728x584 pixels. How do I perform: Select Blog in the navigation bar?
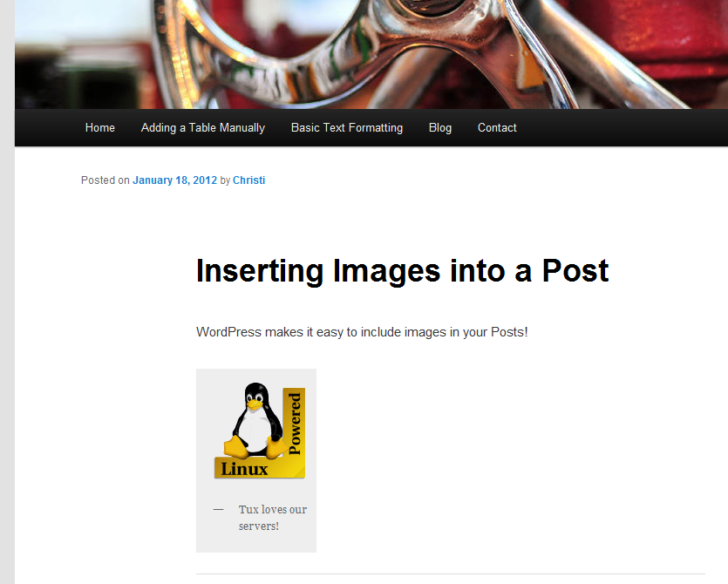pos(439,127)
